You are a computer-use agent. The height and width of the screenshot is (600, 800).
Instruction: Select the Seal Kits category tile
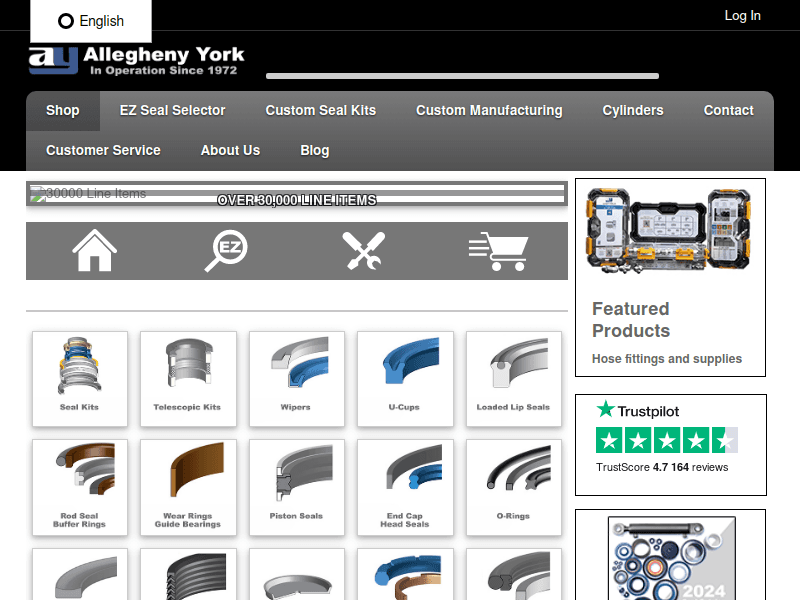tap(80, 378)
